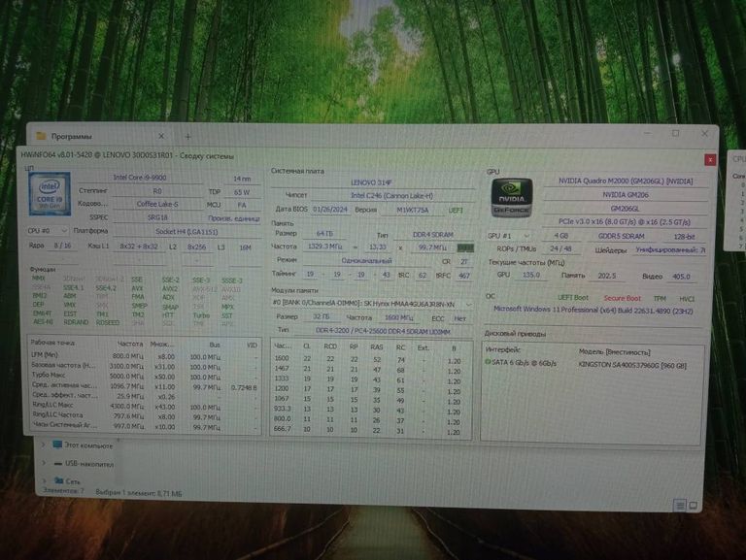Click the GDDR5 SDRAM value
The width and height of the screenshot is (746, 560).
coord(622,236)
